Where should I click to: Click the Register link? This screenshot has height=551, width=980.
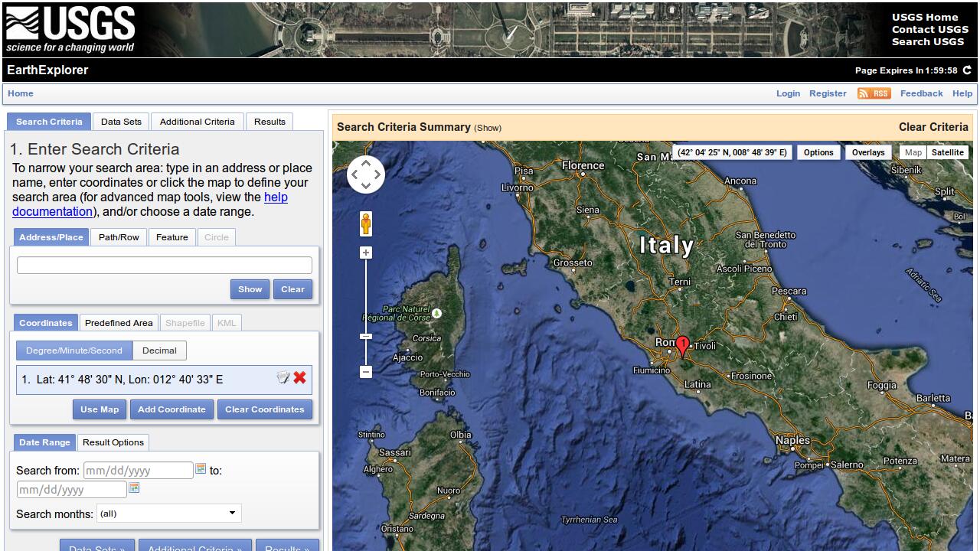point(828,93)
